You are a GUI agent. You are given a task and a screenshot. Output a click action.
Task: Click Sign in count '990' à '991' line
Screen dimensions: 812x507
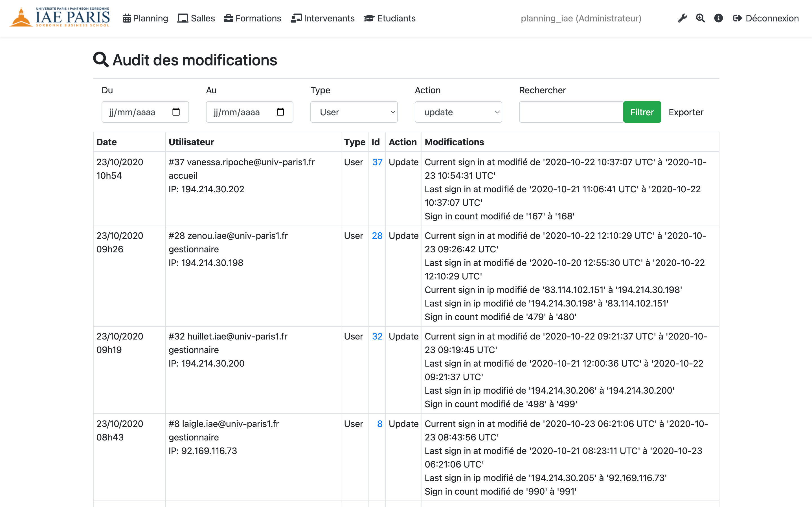(501, 491)
